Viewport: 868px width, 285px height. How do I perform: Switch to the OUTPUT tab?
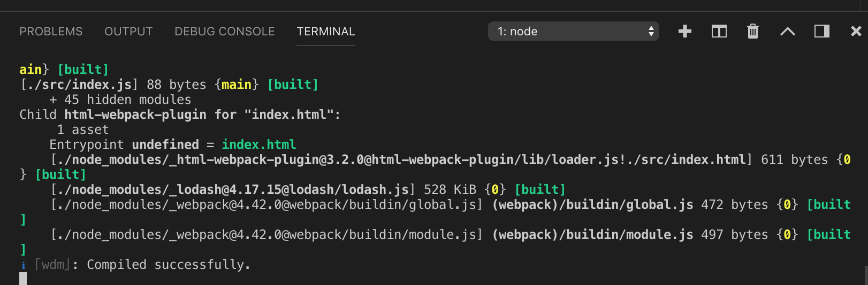pyautogui.click(x=128, y=32)
